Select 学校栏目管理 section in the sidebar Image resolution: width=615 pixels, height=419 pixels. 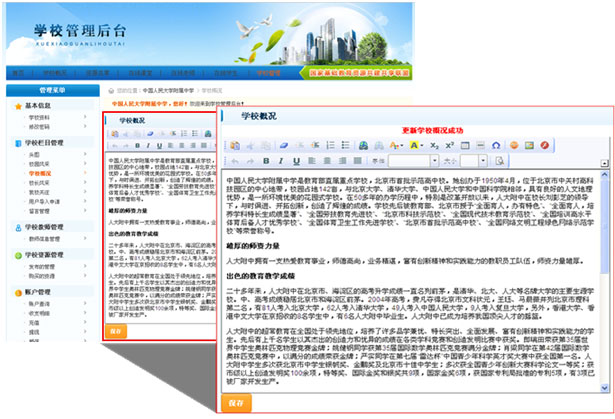(x=44, y=143)
